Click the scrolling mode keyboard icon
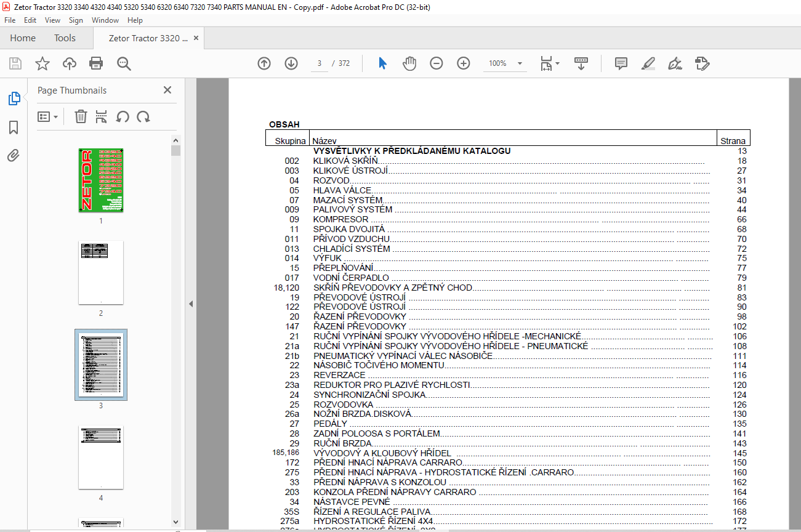This screenshot has width=801, height=532. tap(581, 63)
